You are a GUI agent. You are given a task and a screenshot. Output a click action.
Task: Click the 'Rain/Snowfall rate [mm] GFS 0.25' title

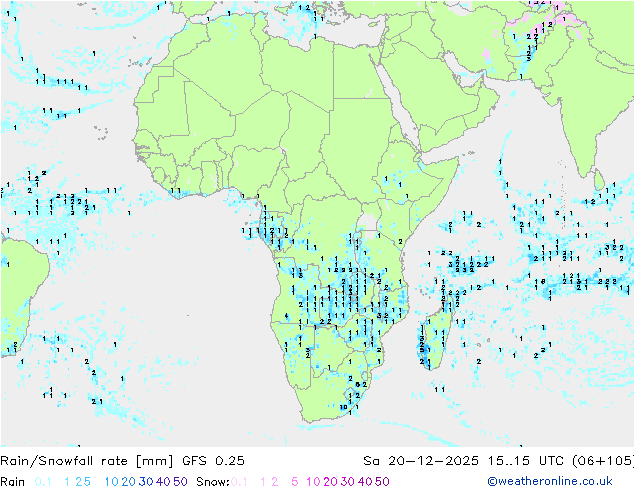tap(122, 460)
